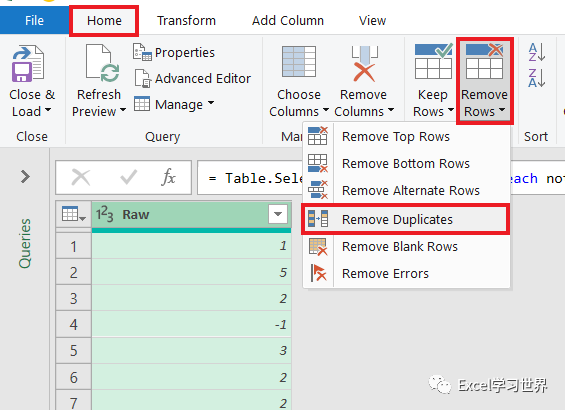Image resolution: width=565 pixels, height=410 pixels.
Task: Click the table options icon in header corner
Action: [74, 214]
